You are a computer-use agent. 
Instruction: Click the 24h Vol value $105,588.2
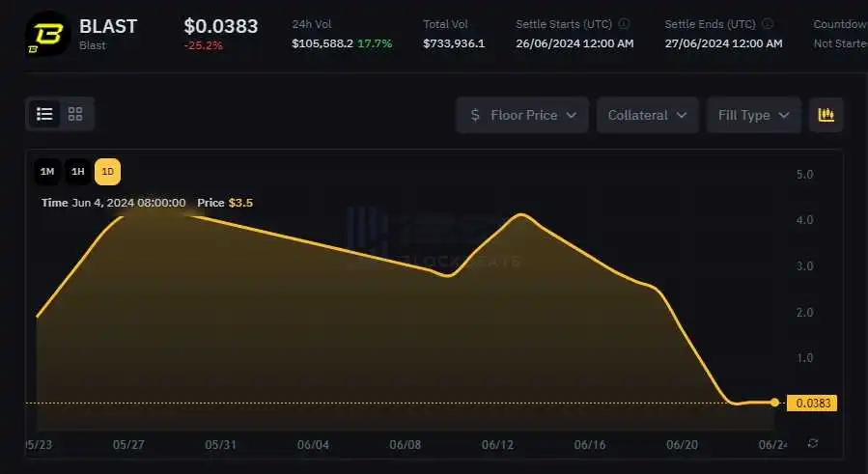322,43
